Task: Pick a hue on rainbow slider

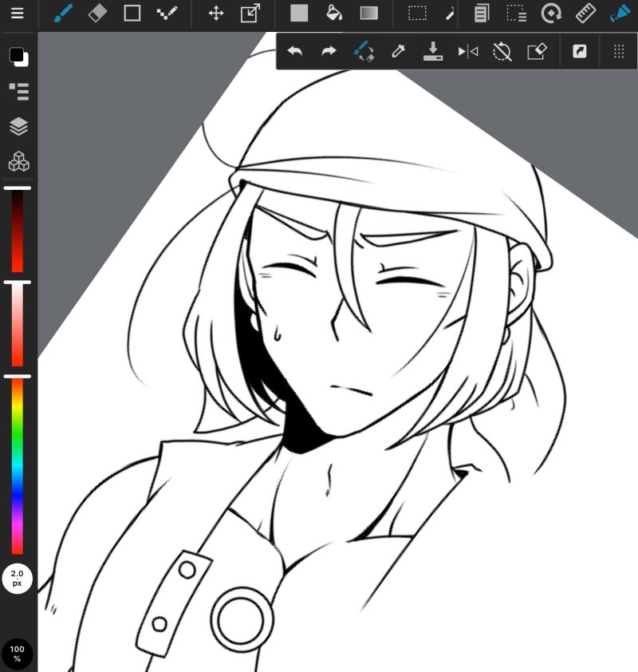Action: 17,465
